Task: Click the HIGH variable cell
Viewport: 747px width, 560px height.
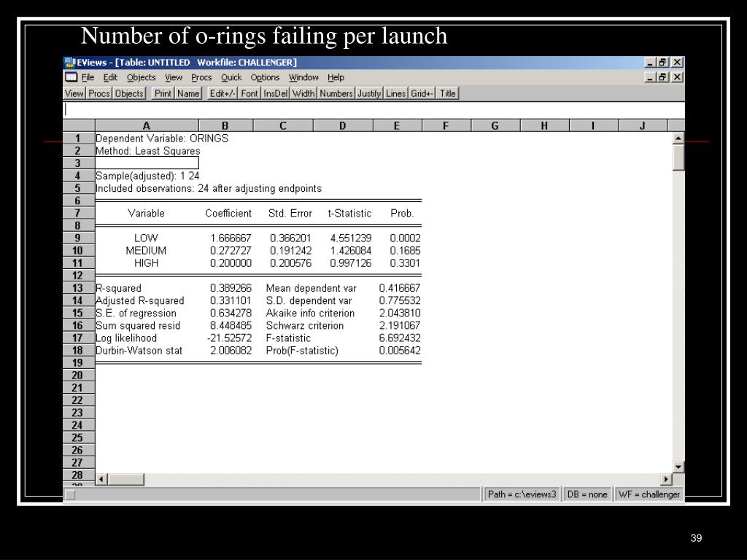Action: coord(146,262)
